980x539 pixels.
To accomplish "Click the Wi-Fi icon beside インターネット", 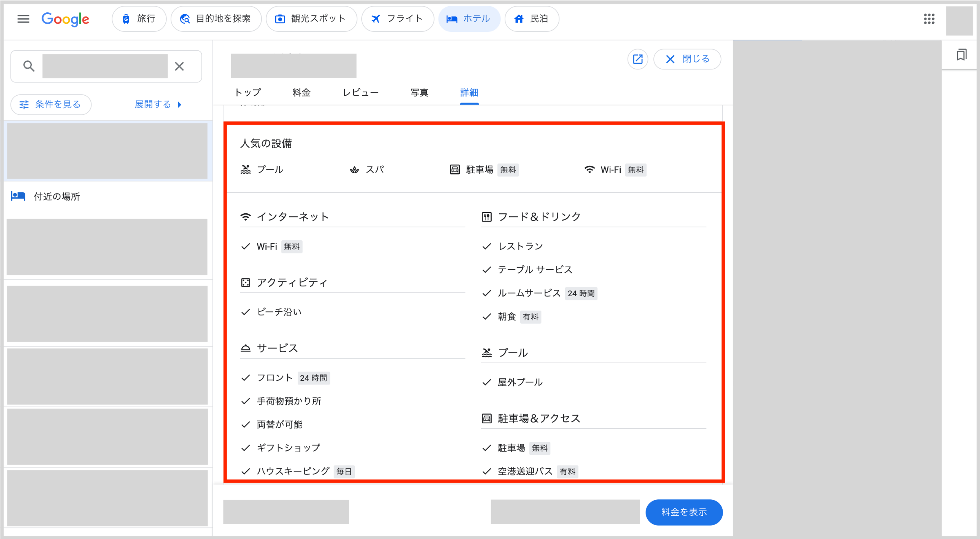I will pyautogui.click(x=245, y=217).
